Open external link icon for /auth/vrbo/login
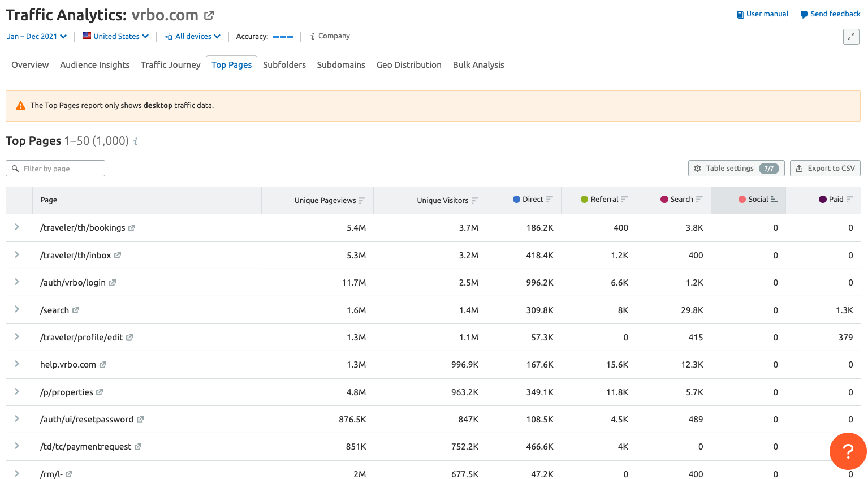This screenshot has width=868, height=479. pyautogui.click(x=112, y=283)
